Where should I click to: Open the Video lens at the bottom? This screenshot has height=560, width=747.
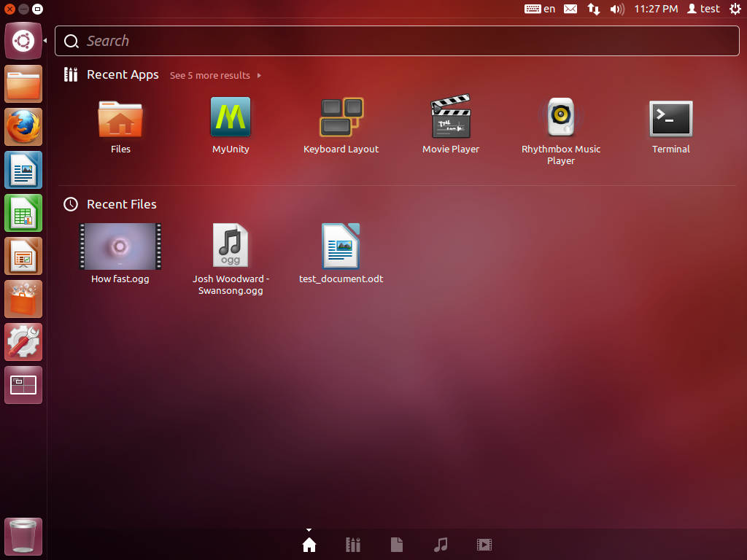(484, 544)
